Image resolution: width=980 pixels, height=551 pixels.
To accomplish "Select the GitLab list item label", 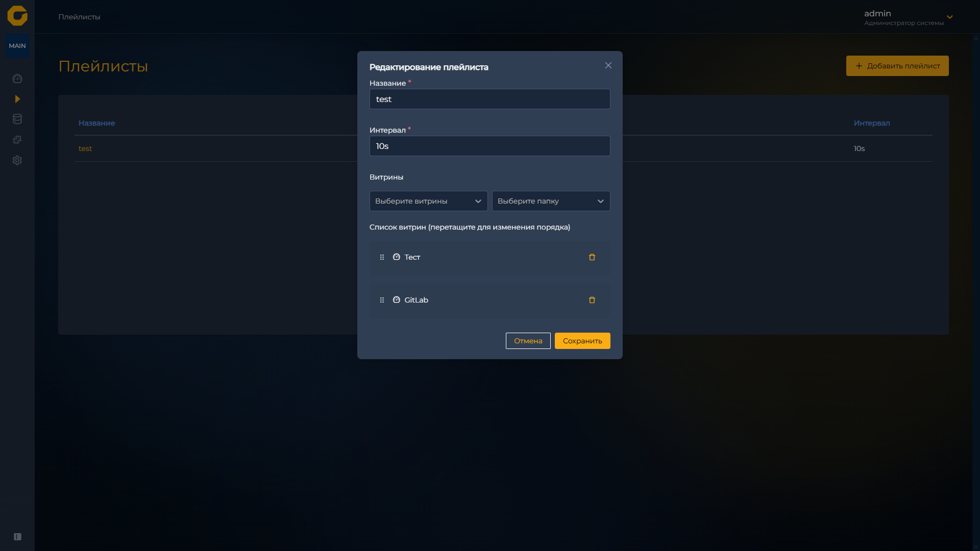I will click(x=416, y=300).
